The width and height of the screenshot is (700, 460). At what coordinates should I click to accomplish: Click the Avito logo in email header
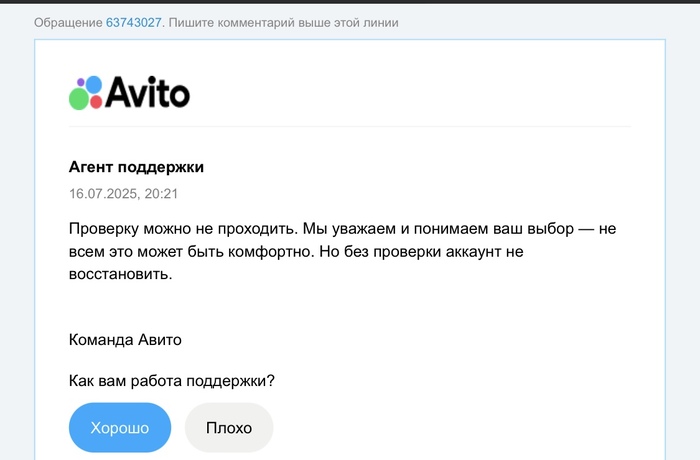129,93
